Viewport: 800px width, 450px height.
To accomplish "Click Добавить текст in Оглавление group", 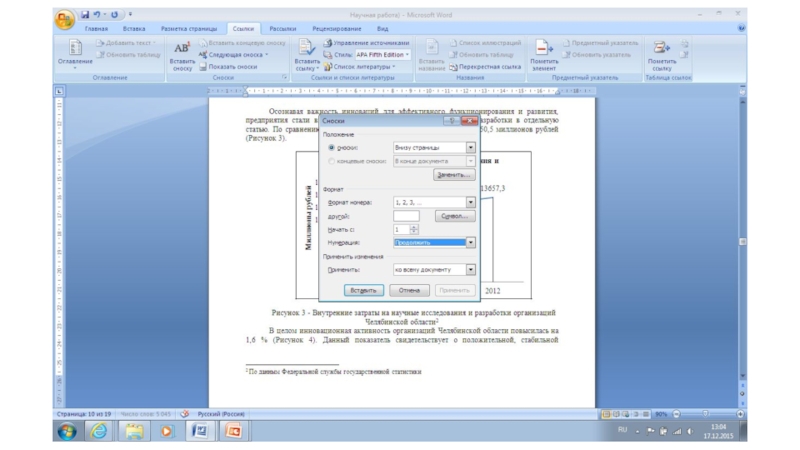I will click(x=127, y=43).
